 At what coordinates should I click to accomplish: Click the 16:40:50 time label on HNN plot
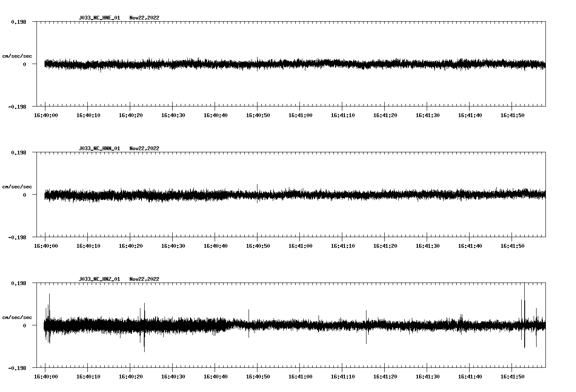pyautogui.click(x=258, y=246)
